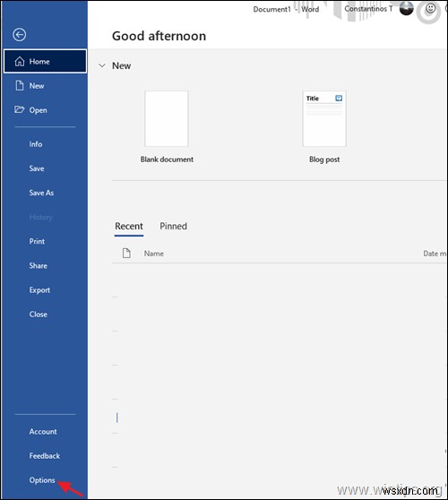448x500 pixels.
Task: Click the document icon in the list header
Action: (x=126, y=254)
